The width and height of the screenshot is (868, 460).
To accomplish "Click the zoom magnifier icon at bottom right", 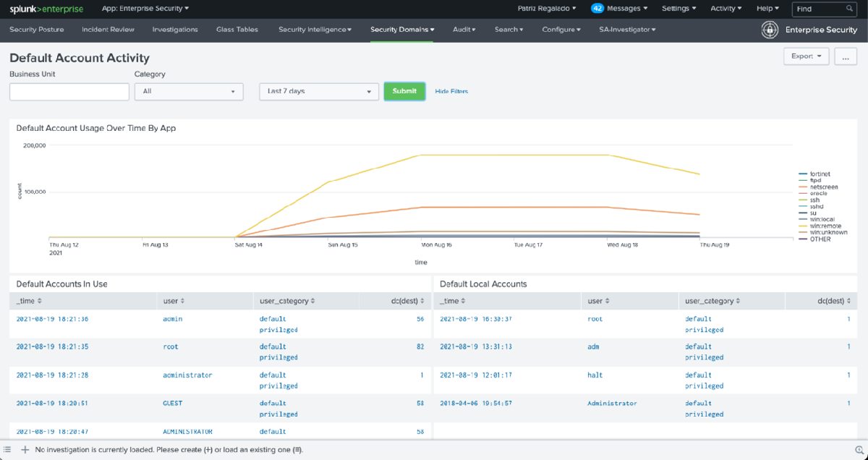I will pos(861,449).
